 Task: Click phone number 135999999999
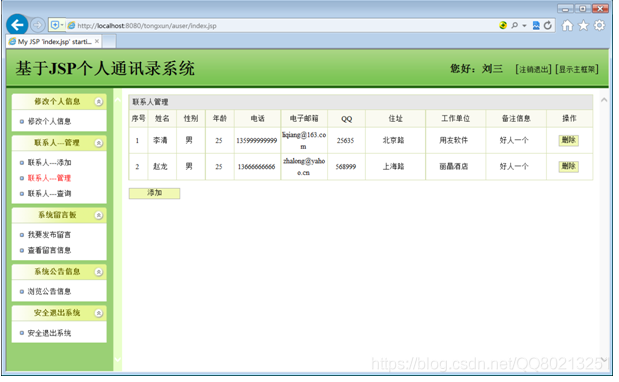pos(257,140)
